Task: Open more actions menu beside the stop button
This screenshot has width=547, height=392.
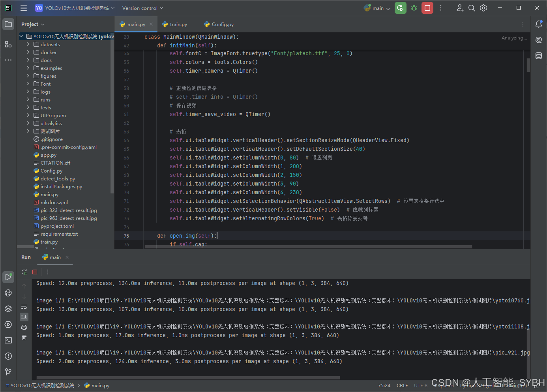Action: coord(441,8)
